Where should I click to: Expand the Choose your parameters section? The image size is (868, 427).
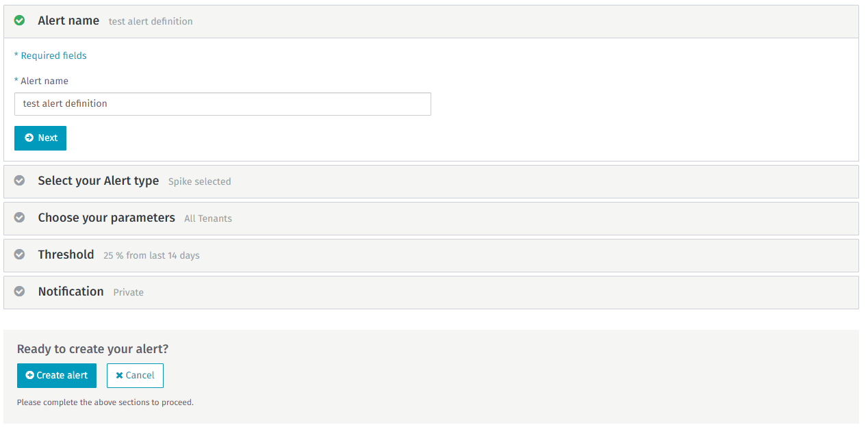click(106, 218)
